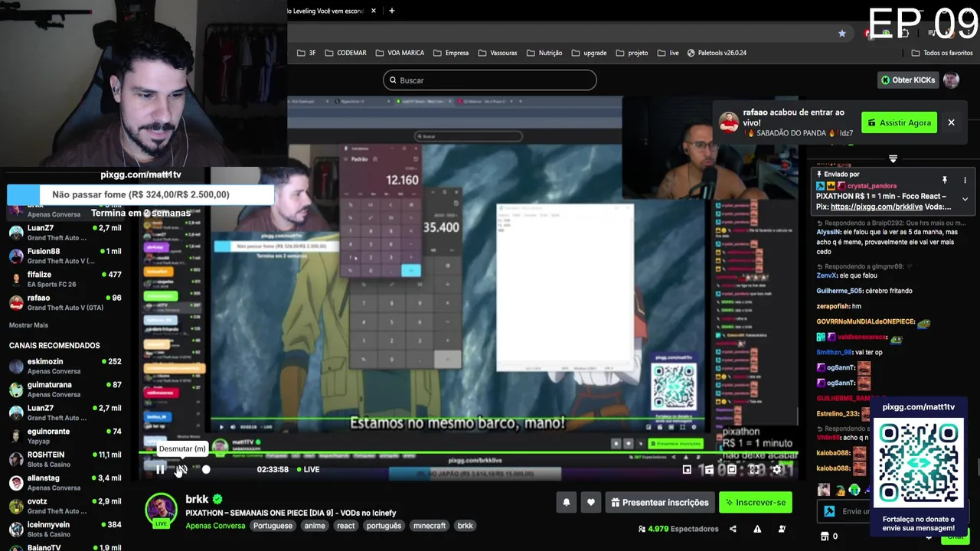The image size is (980, 551).
Task: Open a new browser tab
Action: [x=391, y=11]
